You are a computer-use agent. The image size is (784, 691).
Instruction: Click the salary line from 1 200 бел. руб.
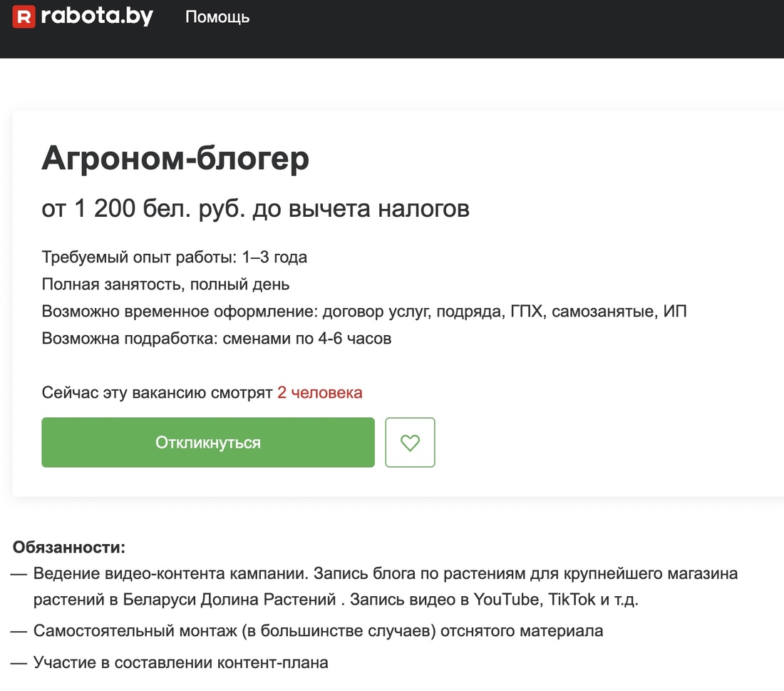point(255,209)
